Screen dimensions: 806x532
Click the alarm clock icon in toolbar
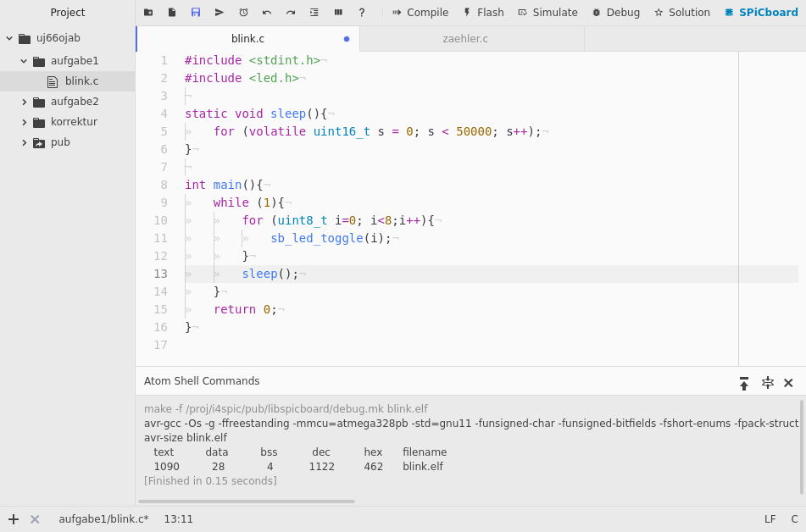243,13
